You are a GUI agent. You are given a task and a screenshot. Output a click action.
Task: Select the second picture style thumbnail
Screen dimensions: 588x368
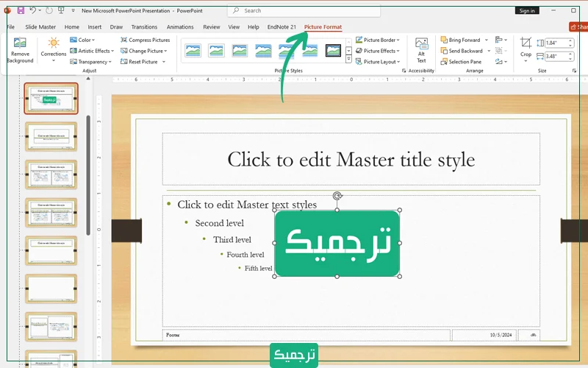pos(216,50)
